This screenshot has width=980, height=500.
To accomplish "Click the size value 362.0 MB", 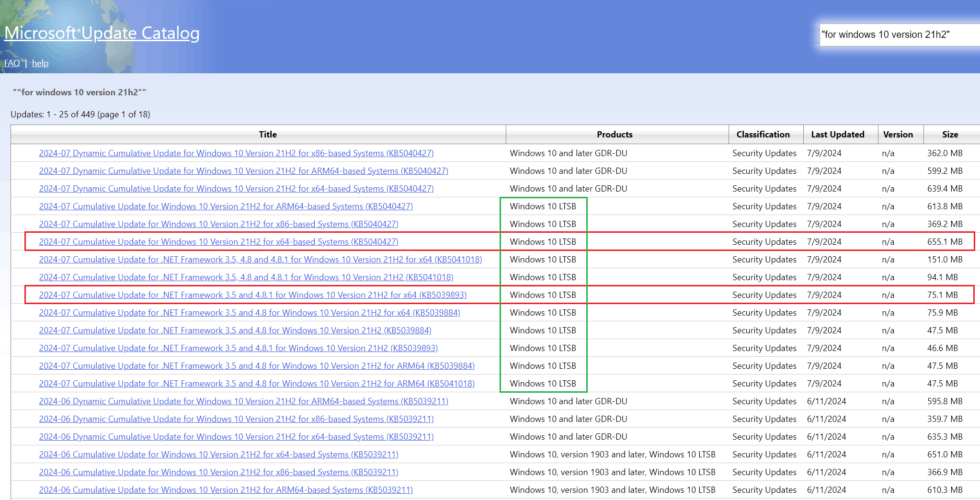I will click(x=945, y=153).
